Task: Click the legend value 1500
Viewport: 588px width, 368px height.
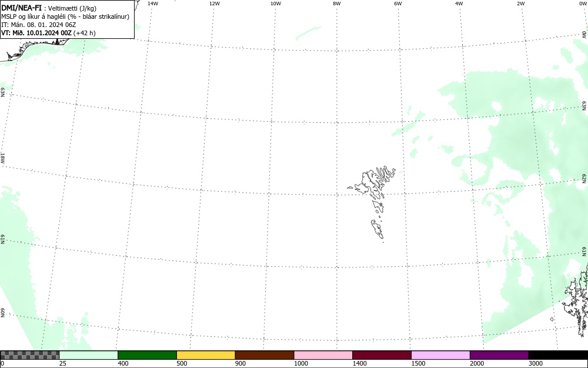Action: point(418,363)
